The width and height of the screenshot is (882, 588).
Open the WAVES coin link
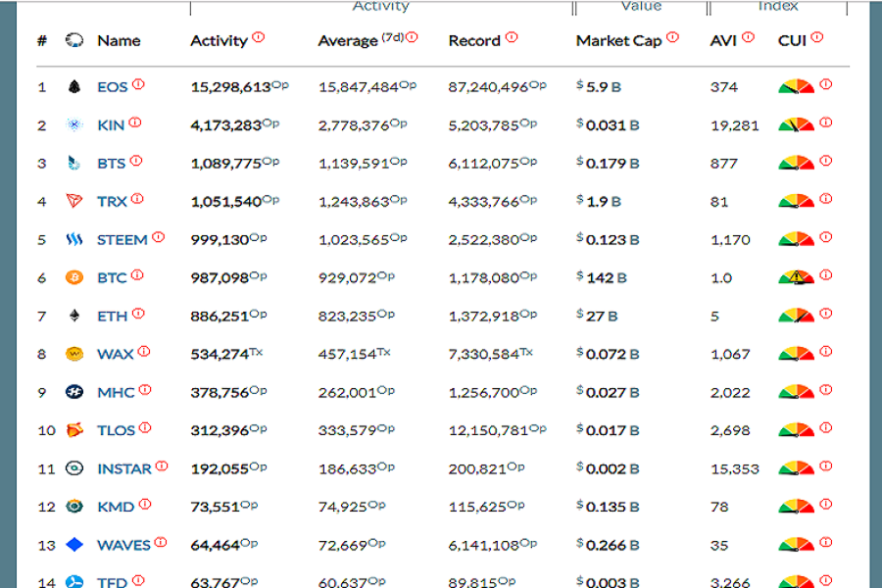pyautogui.click(x=123, y=545)
